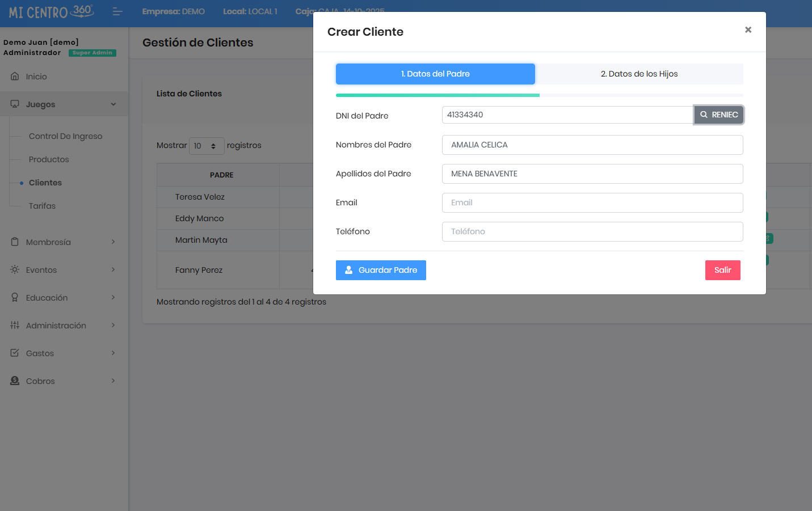This screenshot has height=511, width=812.
Task: Click the Administración sliders icon
Action: point(15,325)
